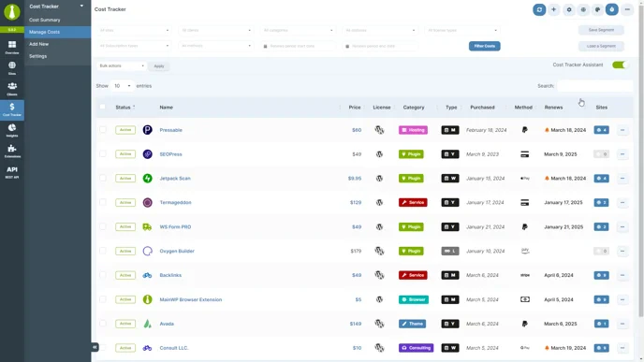Tick the checkbox for Termageddon
Image resolution: width=644 pixels, height=362 pixels.
[x=103, y=202]
